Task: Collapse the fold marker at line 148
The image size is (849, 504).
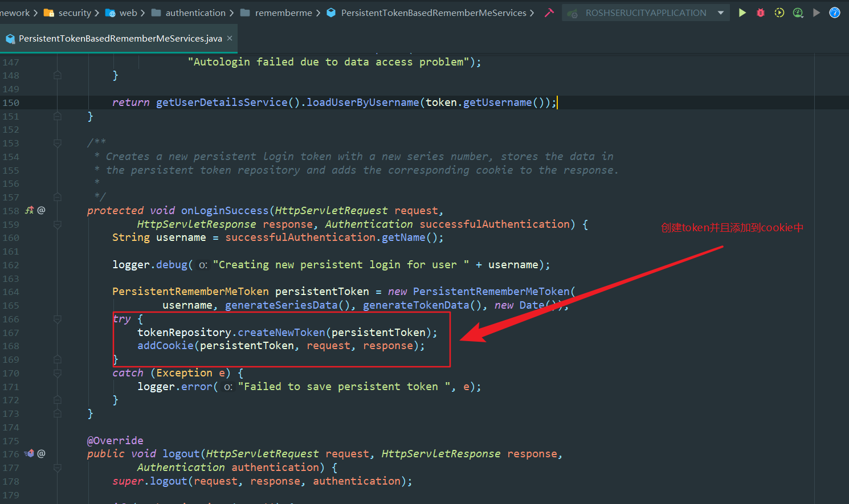Action: (58, 75)
